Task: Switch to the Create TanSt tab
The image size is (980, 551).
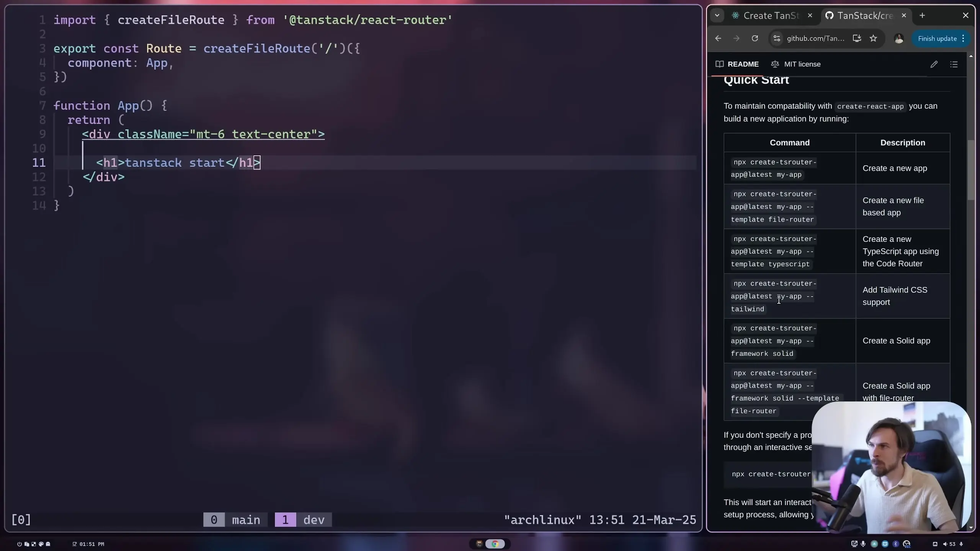Action: click(771, 15)
